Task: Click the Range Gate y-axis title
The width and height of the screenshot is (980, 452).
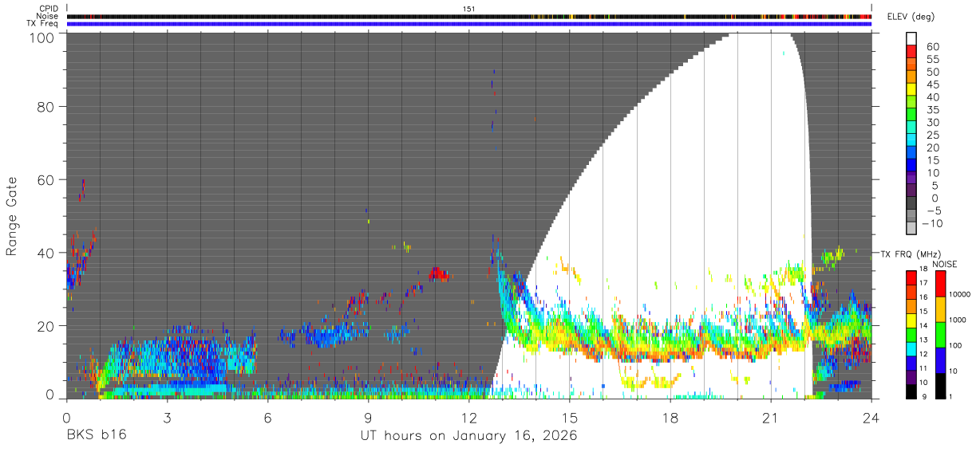Action: 12,215
